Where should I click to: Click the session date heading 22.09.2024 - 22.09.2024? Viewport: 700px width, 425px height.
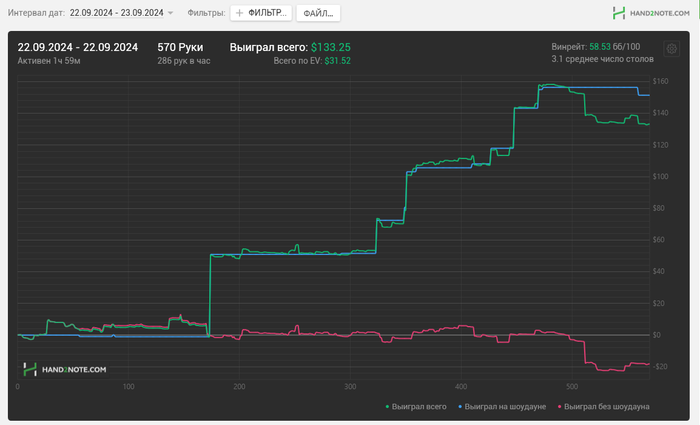click(x=78, y=47)
